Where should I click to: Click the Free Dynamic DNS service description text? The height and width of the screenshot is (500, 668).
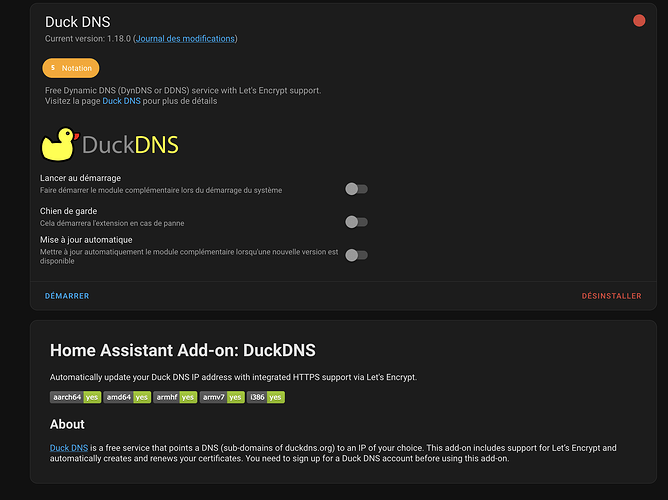click(x=183, y=91)
